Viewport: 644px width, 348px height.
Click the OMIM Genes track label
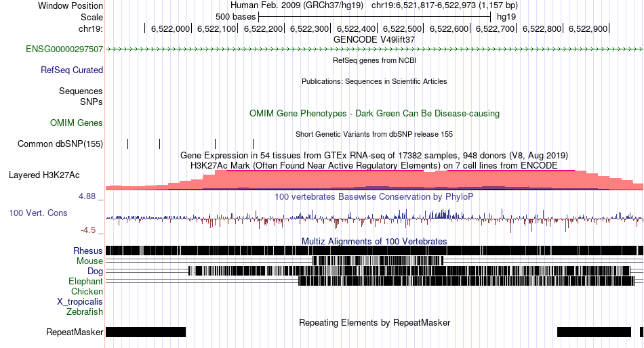pos(76,123)
